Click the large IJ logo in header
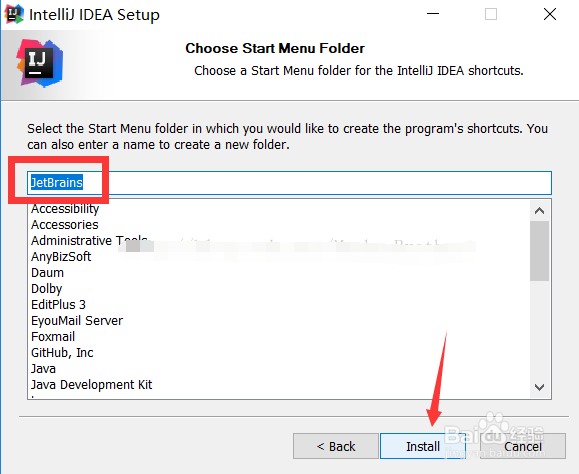This screenshot has height=474, width=579. (40, 63)
